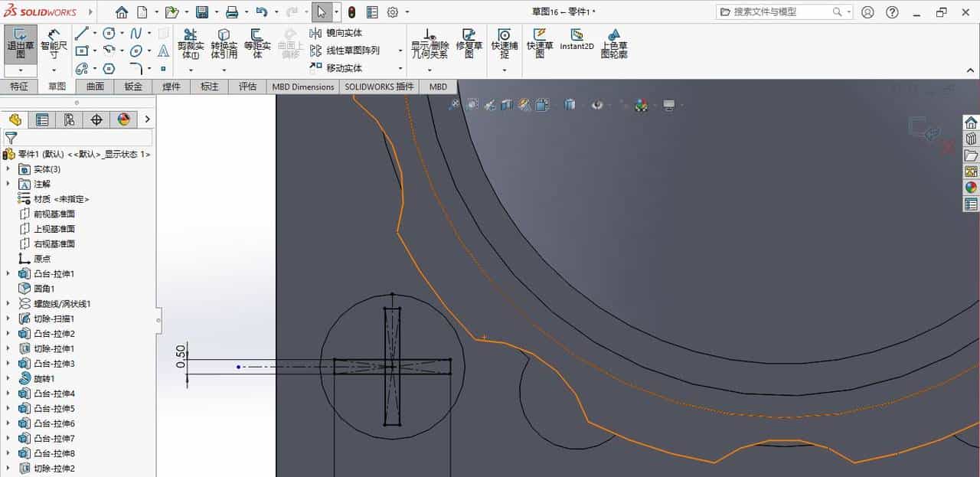Click 切除-扫描1 in the feature tree
Viewport: 980px width, 477px height.
coord(55,319)
